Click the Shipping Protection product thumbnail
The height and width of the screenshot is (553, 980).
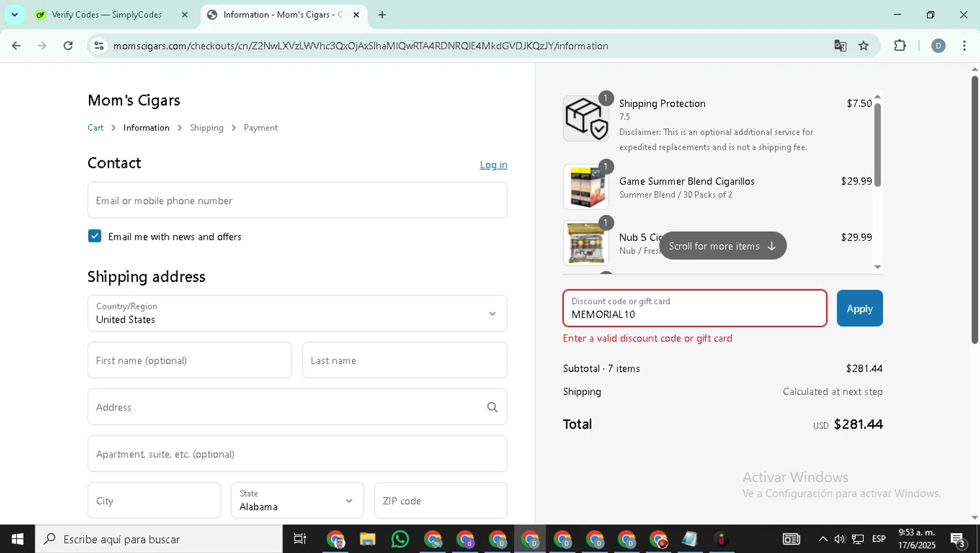point(586,119)
